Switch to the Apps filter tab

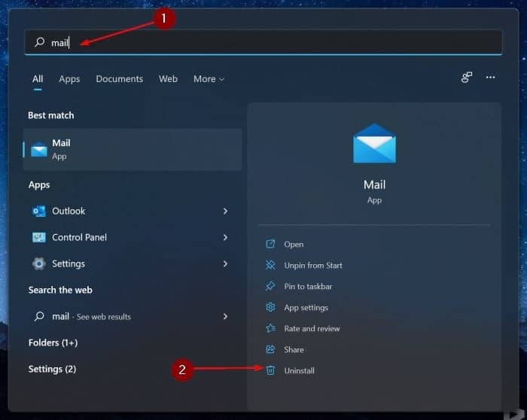tap(69, 79)
